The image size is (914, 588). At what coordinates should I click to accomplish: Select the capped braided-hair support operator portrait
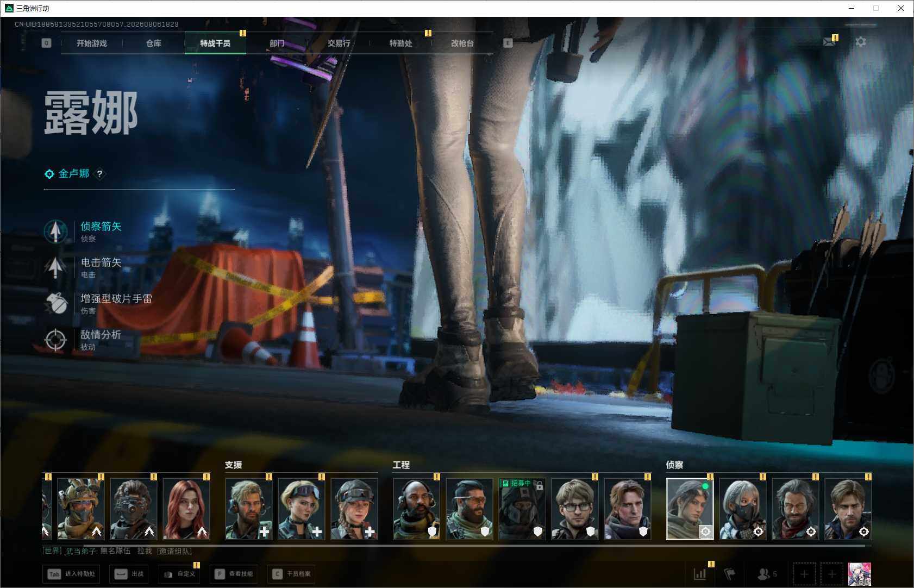point(354,509)
